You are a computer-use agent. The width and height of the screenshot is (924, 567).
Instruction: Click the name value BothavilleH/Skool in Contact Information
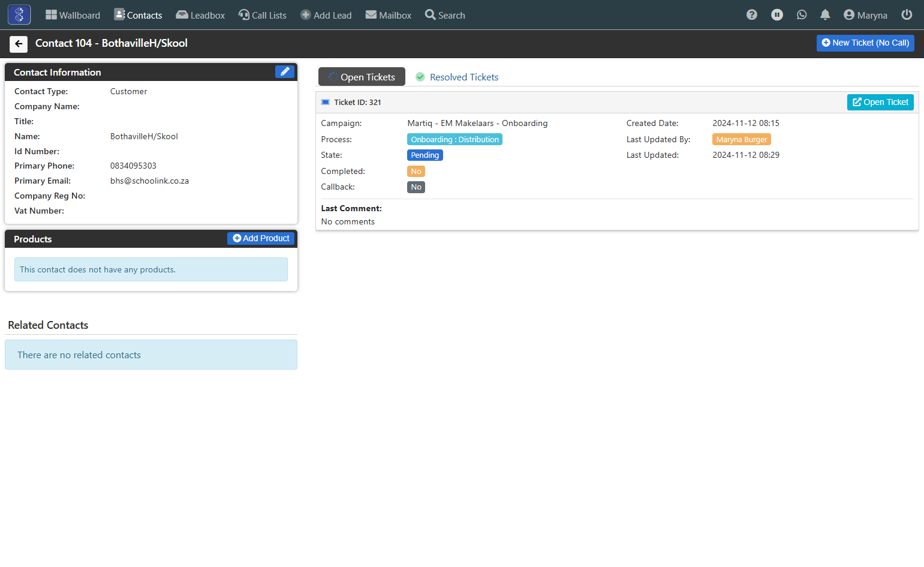pos(144,136)
